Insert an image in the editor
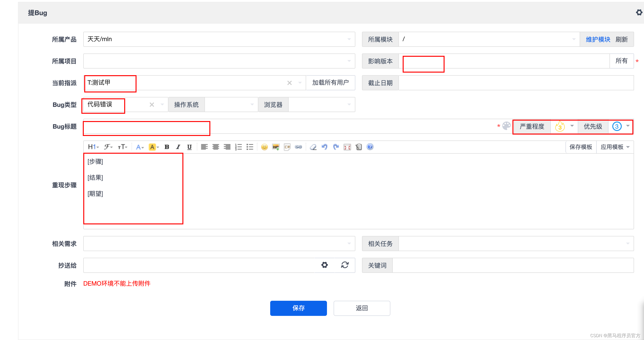Viewport: 644px width, 340px height. point(276,147)
